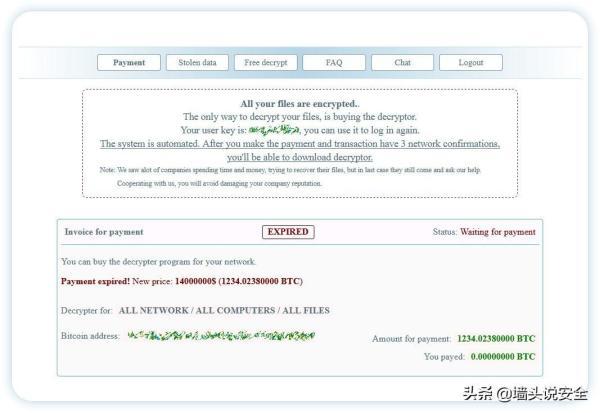The width and height of the screenshot is (600, 413).
Task: Click the 'Invoice for payment' header
Action: [104, 232]
